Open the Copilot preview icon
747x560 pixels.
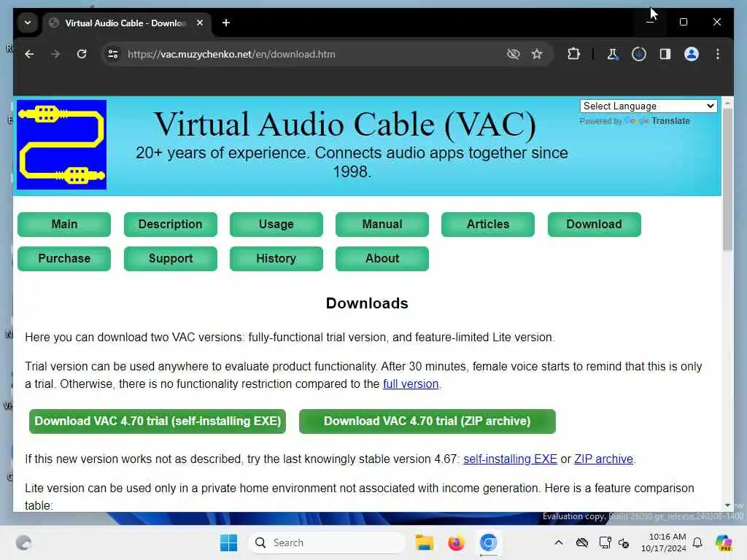point(724,542)
